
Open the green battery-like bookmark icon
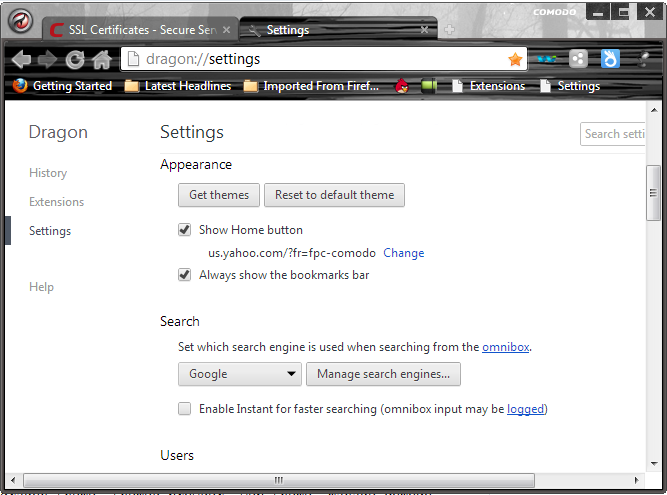(x=429, y=86)
